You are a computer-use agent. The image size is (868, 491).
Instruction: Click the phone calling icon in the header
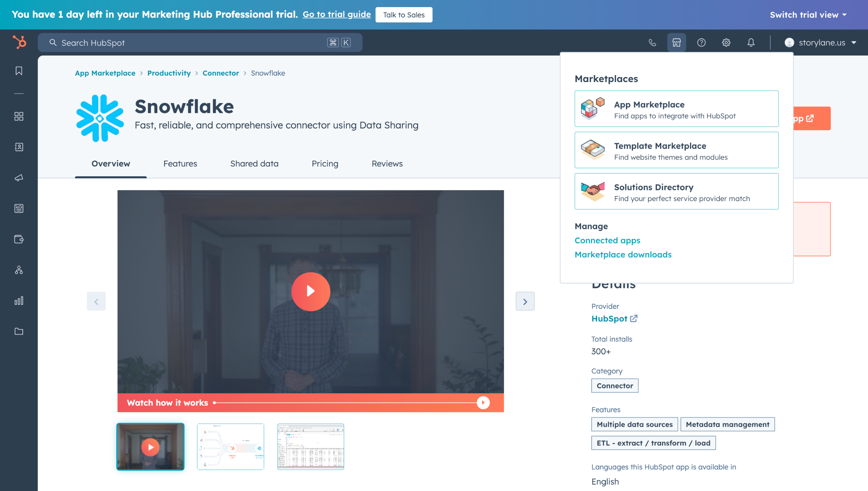click(x=652, y=43)
